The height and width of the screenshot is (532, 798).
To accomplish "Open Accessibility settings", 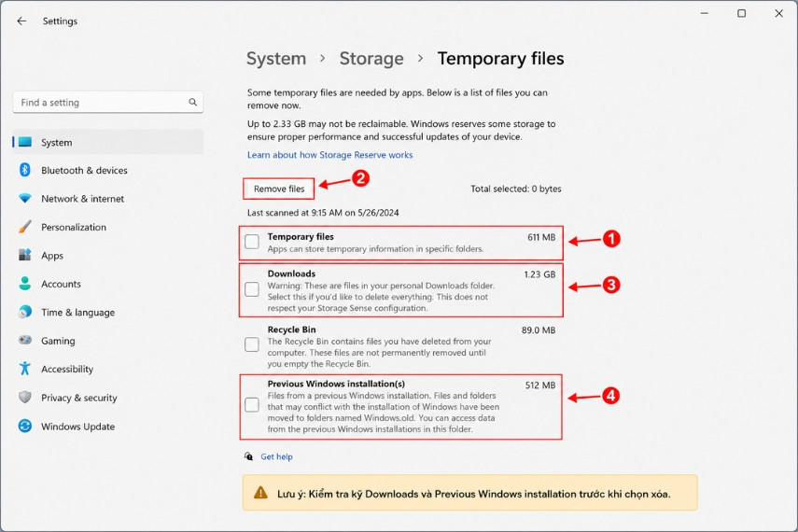I will pos(108,369).
